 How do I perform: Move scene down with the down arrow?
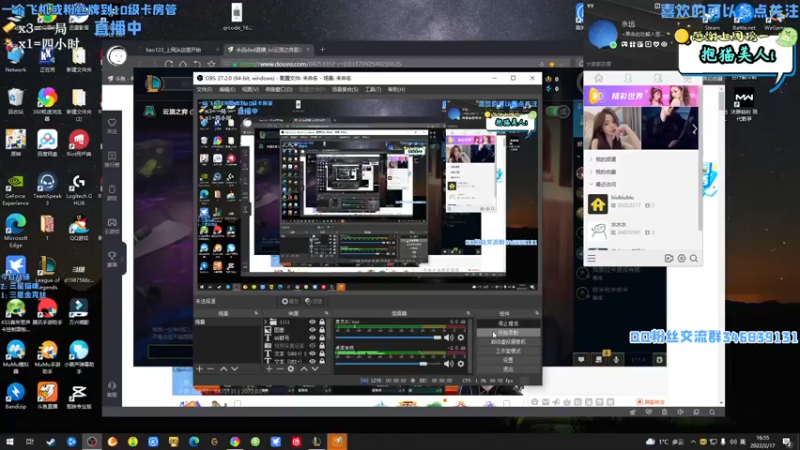click(234, 369)
